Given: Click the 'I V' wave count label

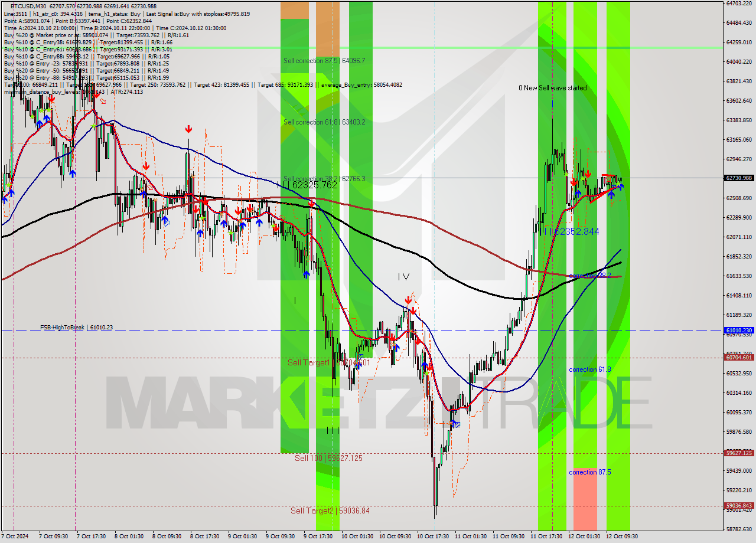Looking at the screenshot, I should (x=403, y=276).
